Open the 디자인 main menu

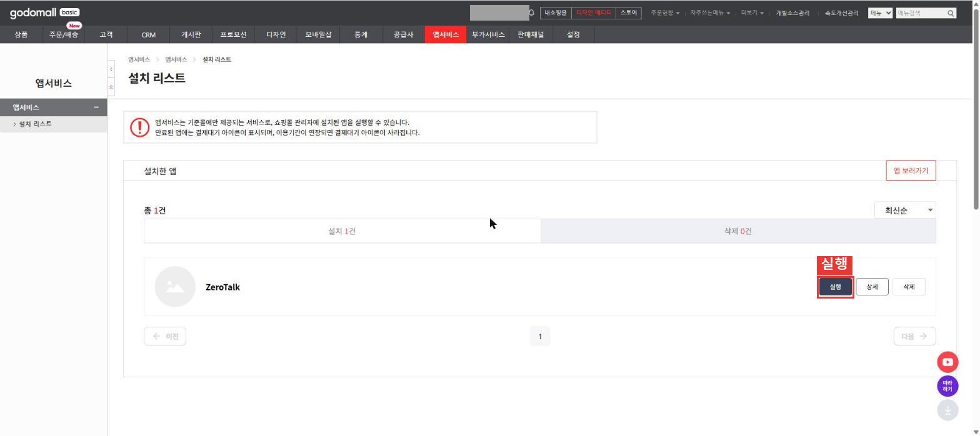(x=276, y=35)
